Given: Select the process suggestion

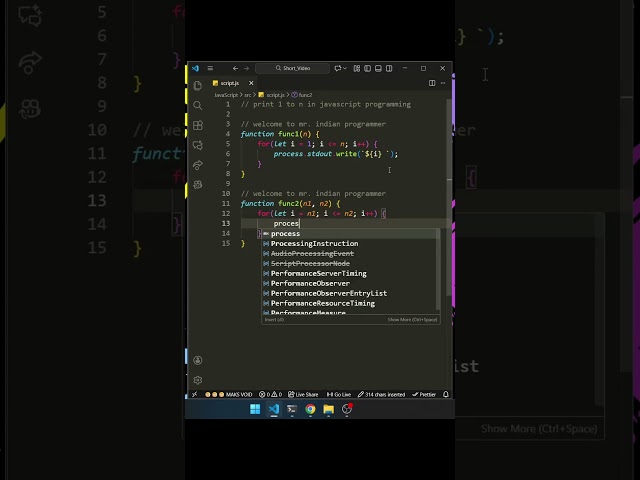Looking at the screenshot, I should pyautogui.click(x=349, y=233).
